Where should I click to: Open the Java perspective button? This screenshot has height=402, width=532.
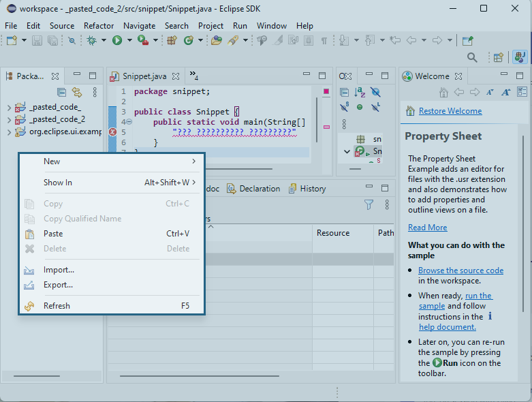[x=520, y=58]
